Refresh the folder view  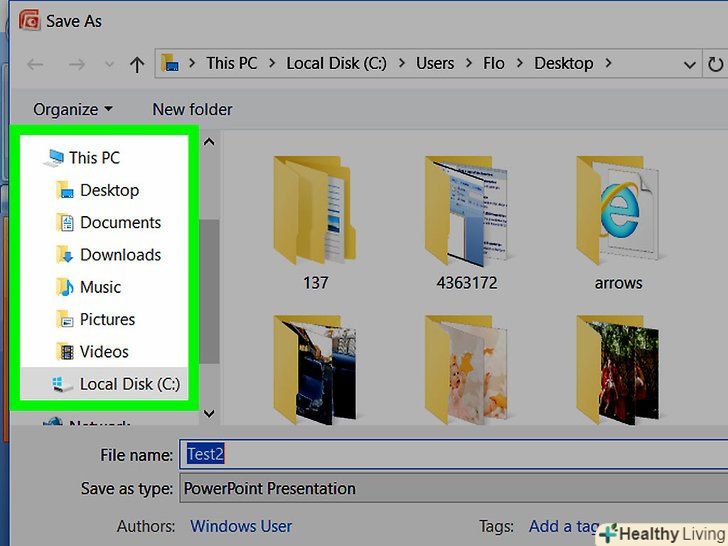coord(715,64)
